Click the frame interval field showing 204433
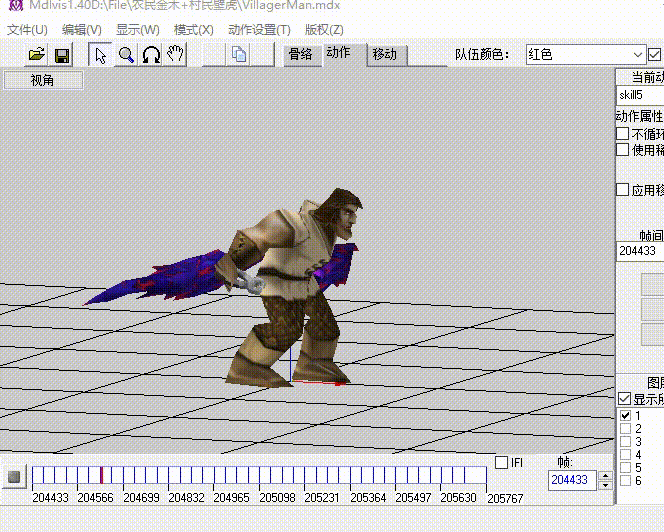The width and height of the screenshot is (664, 532). coord(640,251)
